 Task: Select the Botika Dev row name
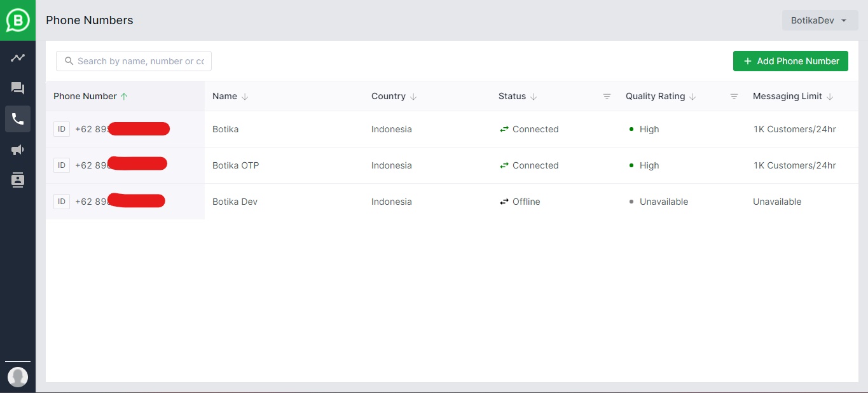235,202
